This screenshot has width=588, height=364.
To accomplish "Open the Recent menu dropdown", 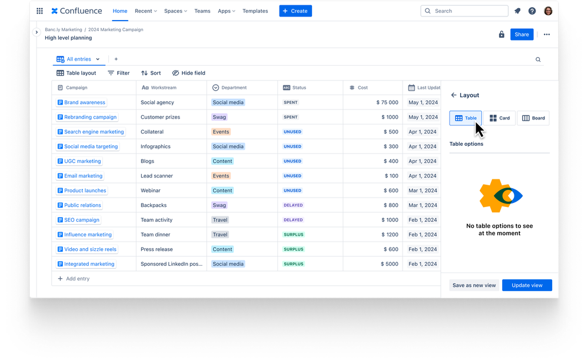I will point(145,11).
